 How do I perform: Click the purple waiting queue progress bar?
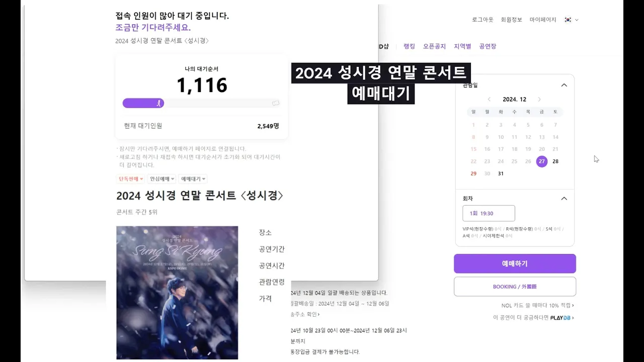point(143,103)
